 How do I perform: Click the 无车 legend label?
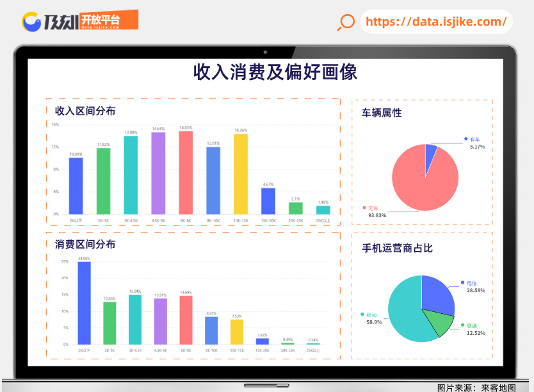373,208
